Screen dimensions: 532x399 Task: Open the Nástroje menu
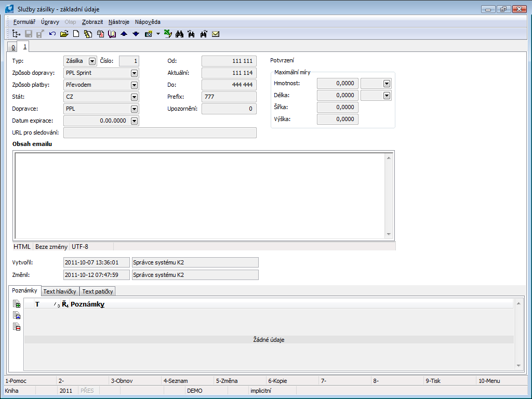click(119, 22)
